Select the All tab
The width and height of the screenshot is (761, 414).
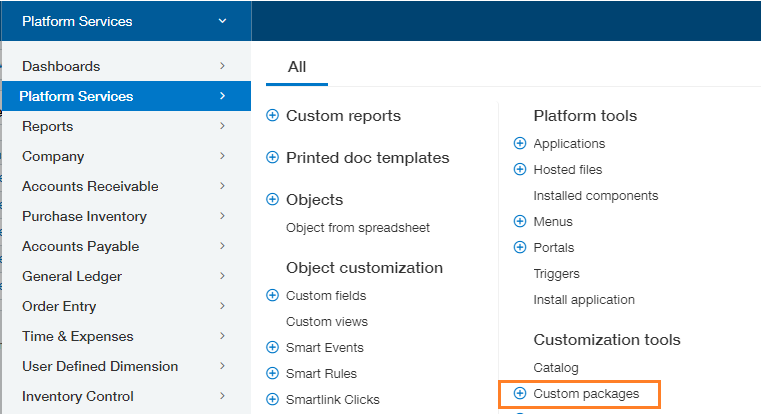[297, 67]
